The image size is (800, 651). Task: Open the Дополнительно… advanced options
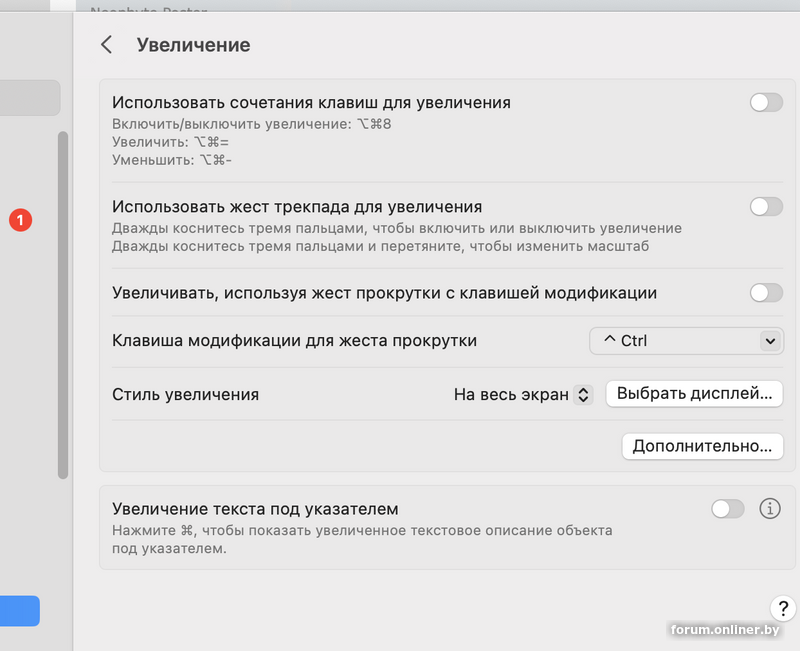pyautogui.click(x=701, y=446)
